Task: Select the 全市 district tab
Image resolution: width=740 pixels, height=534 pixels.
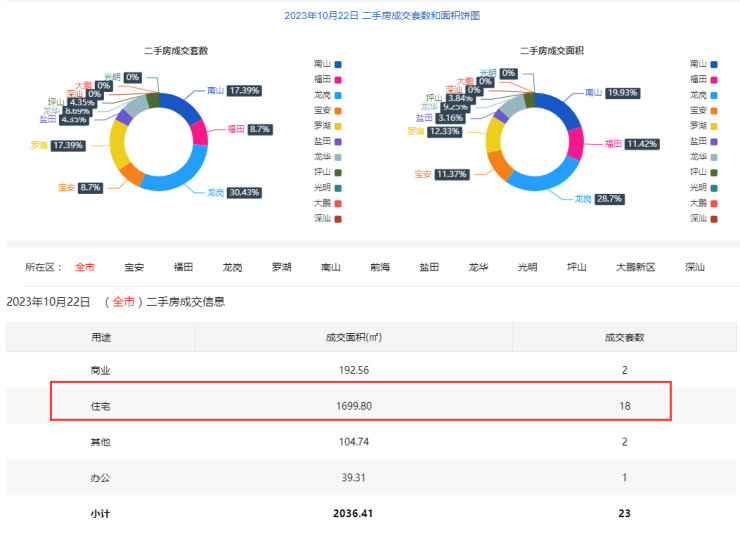Action: coord(85,267)
